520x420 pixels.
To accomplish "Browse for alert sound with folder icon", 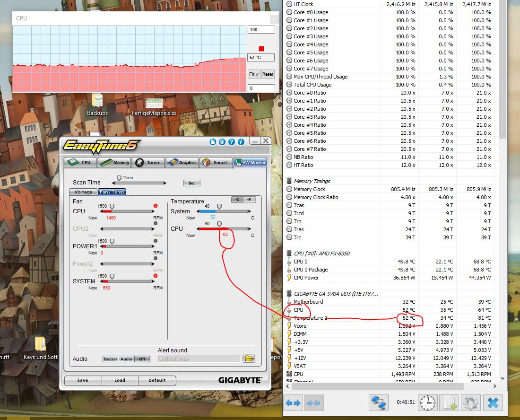I will point(249,359).
